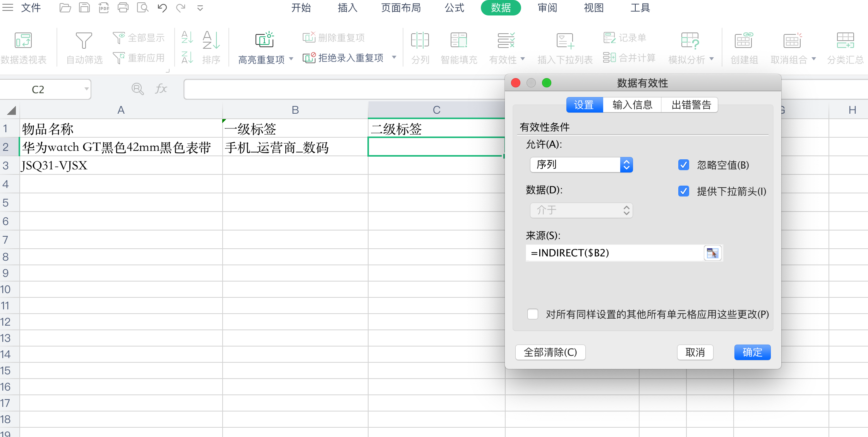
Task: Click Remove Duplicates (删除重复项) button
Action: click(334, 38)
